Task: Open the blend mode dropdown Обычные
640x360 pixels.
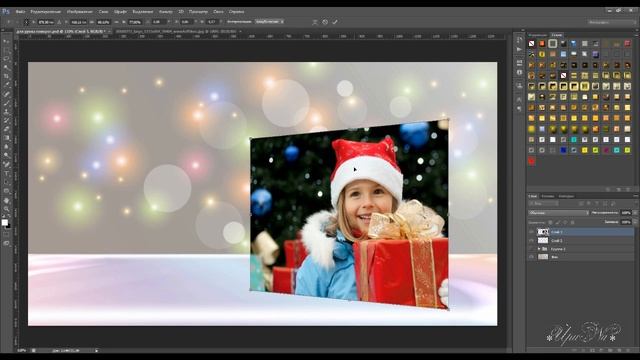Action: 558,213
